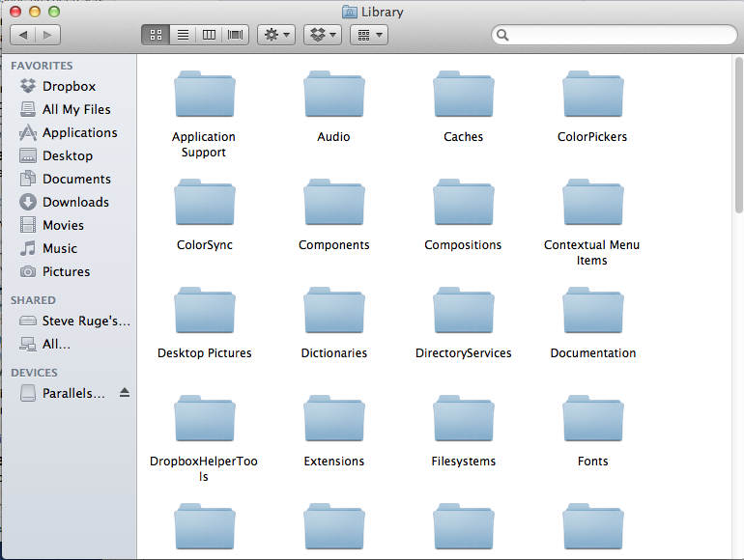The height and width of the screenshot is (560, 744).
Task: Select the ColorSync folder icon
Action: pos(204,203)
